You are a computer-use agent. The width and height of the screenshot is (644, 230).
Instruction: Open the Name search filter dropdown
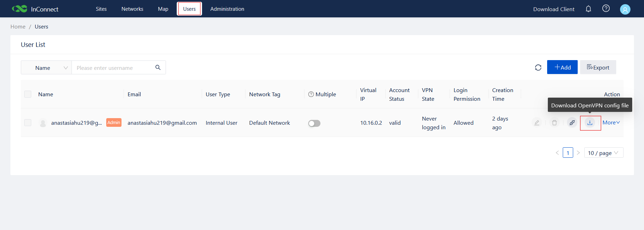coord(46,67)
